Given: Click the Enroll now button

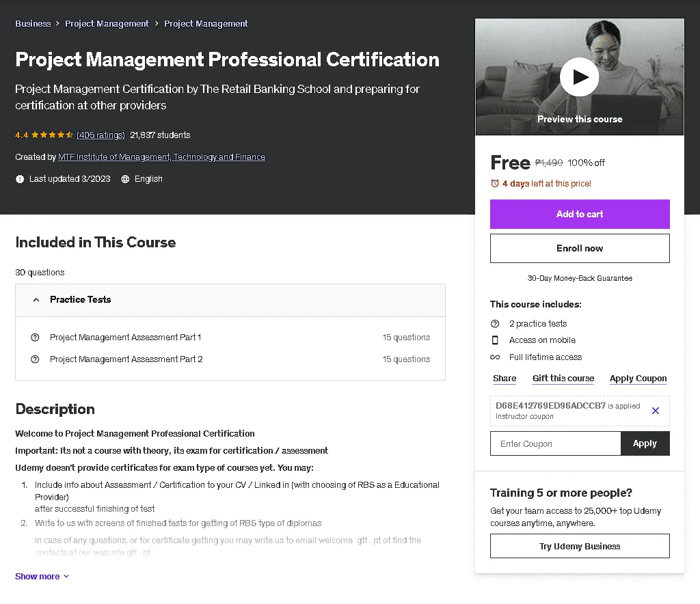Looking at the screenshot, I should point(580,249).
